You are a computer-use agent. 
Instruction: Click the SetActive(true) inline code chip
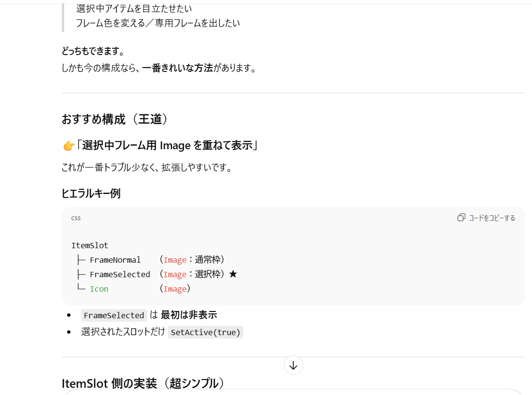[205, 332]
